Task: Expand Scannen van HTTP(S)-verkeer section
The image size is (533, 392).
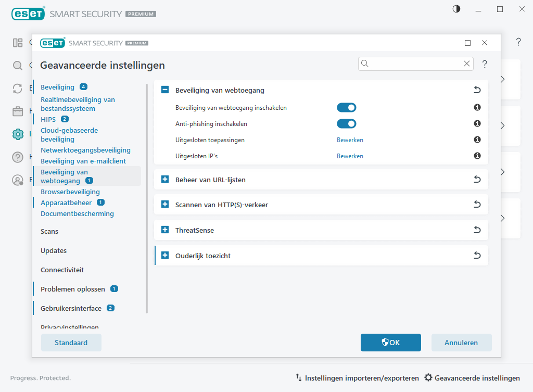Action: (165, 205)
